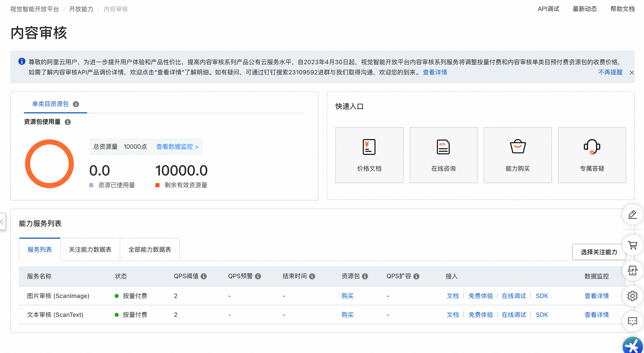Viewport: 644px width, 353px height.
Task: Click 查看详情 link in the notice banner
Action: click(435, 72)
